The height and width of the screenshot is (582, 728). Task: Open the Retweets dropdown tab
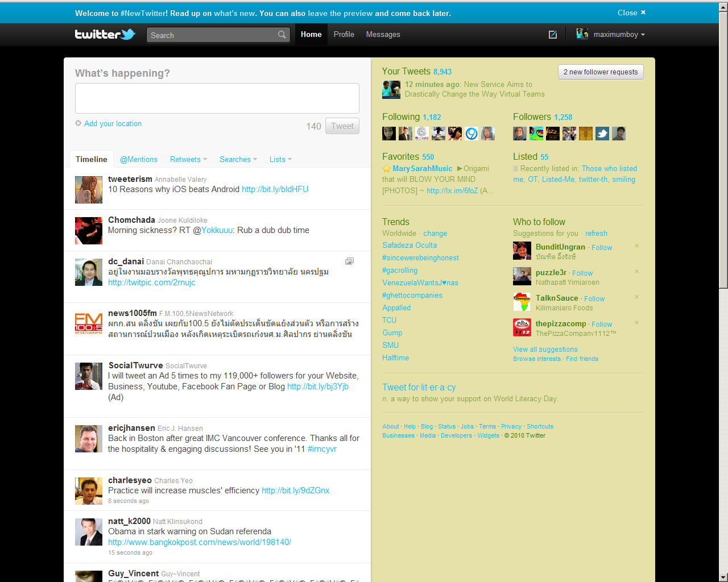[188, 160]
